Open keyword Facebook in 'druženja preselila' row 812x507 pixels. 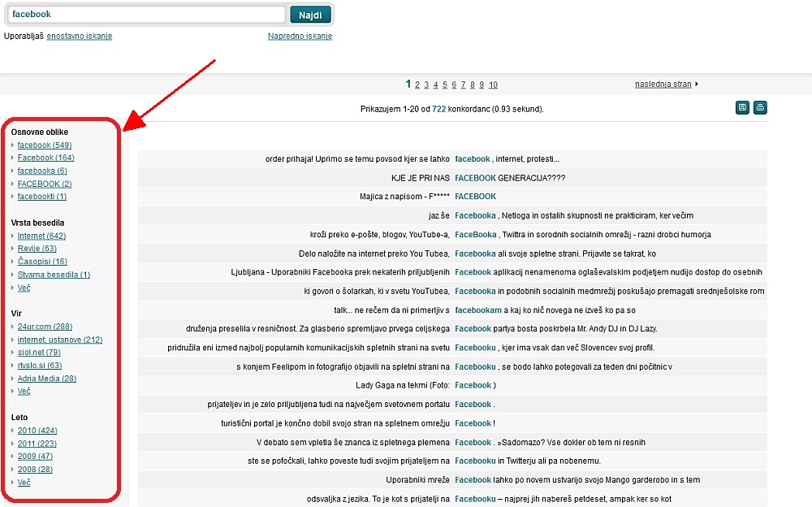coord(473,329)
